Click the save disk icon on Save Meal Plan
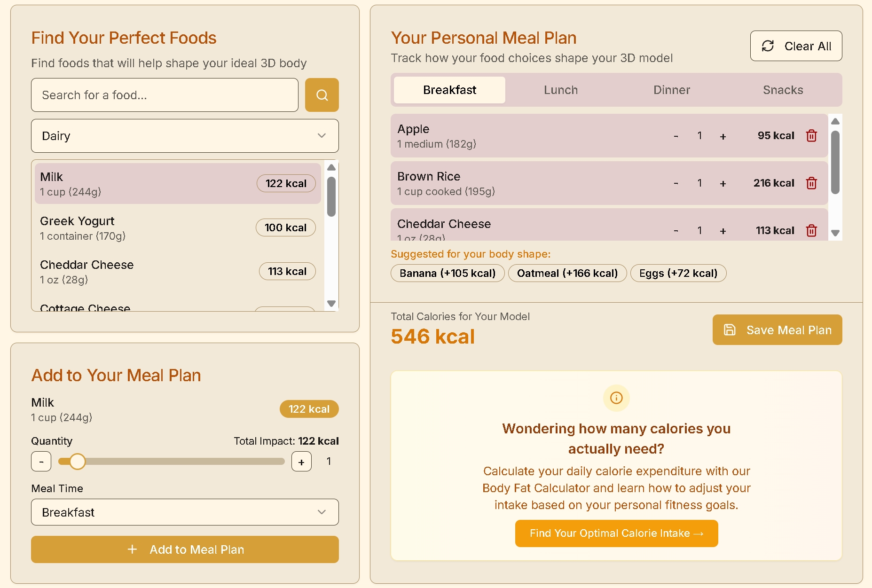Viewport: 872px width, 588px height. 730,330
